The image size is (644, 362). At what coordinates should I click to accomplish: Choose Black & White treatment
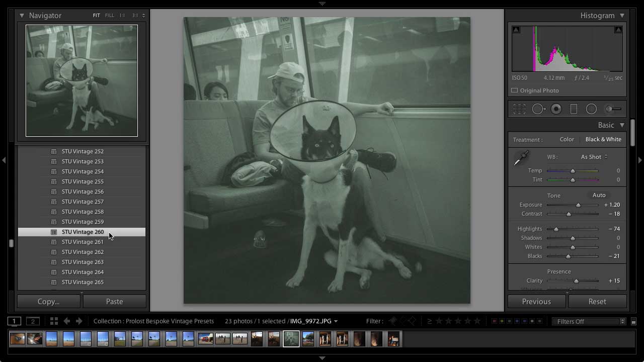[x=603, y=139]
